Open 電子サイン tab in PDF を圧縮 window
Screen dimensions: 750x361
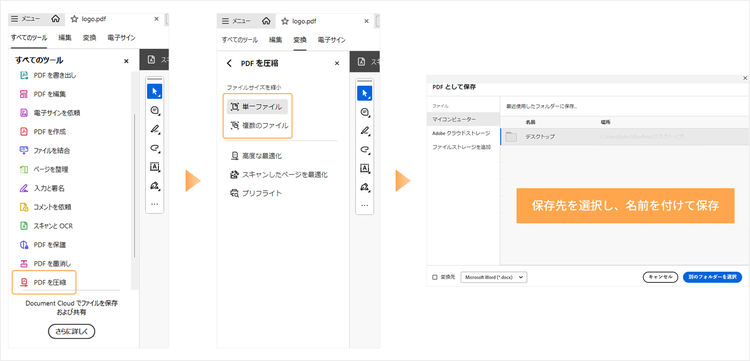pyautogui.click(x=331, y=40)
